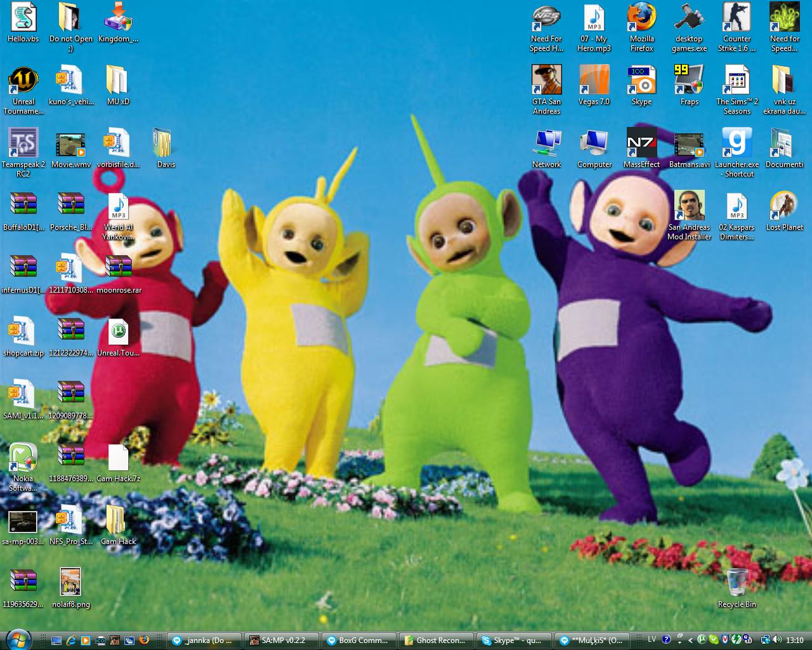Click the LV language indicator
The image size is (812, 650).
click(x=652, y=640)
